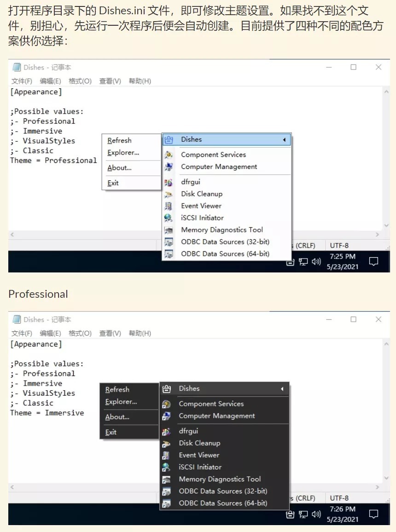Click Dishes basket icon in light menu
The height and width of the screenshot is (532, 396).
point(169,140)
